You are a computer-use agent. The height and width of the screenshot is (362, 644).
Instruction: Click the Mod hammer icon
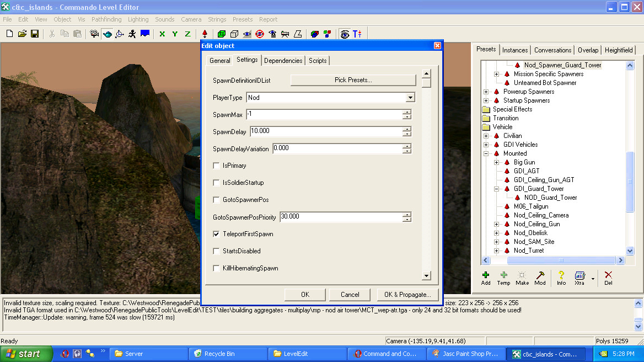coord(540,278)
